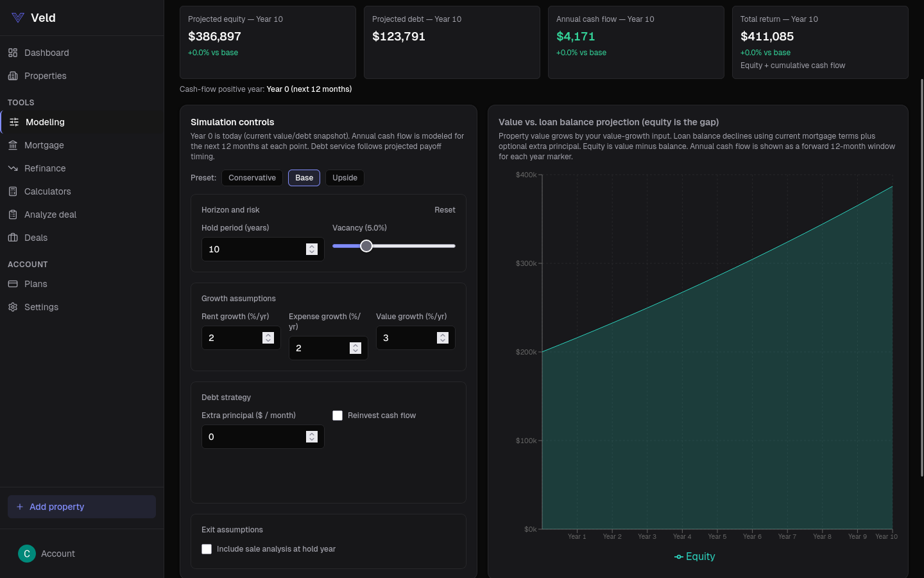Open Refinance using its trend icon
This screenshot has width=924, height=578.
click(13, 168)
